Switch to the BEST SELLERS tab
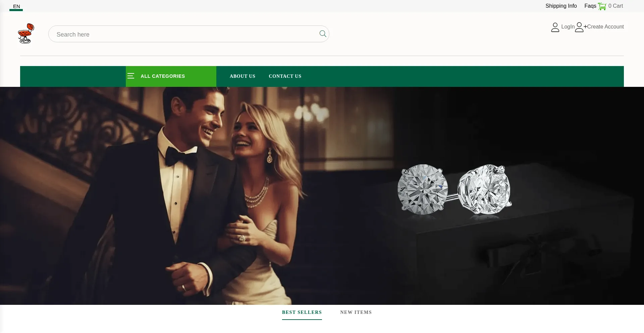 (x=302, y=312)
